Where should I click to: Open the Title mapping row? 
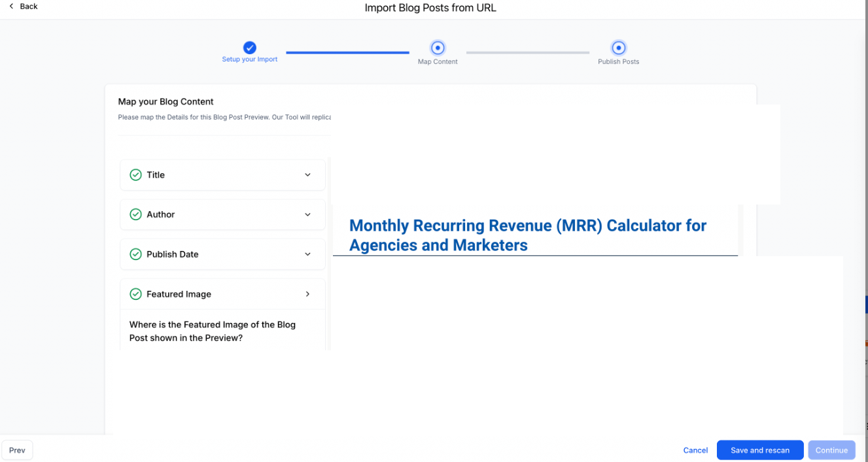[x=222, y=175]
